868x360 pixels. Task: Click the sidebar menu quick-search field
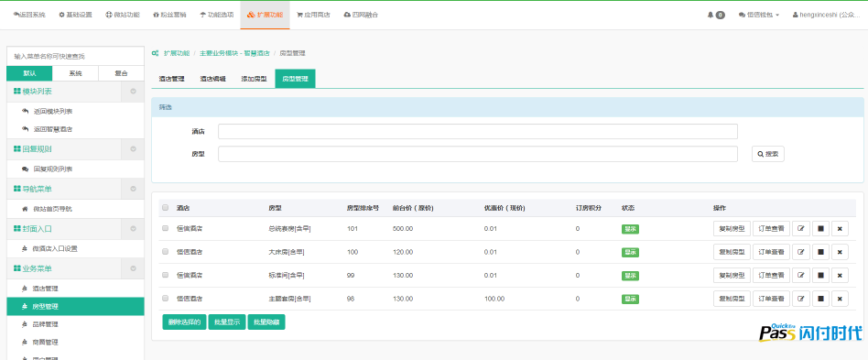(75, 57)
